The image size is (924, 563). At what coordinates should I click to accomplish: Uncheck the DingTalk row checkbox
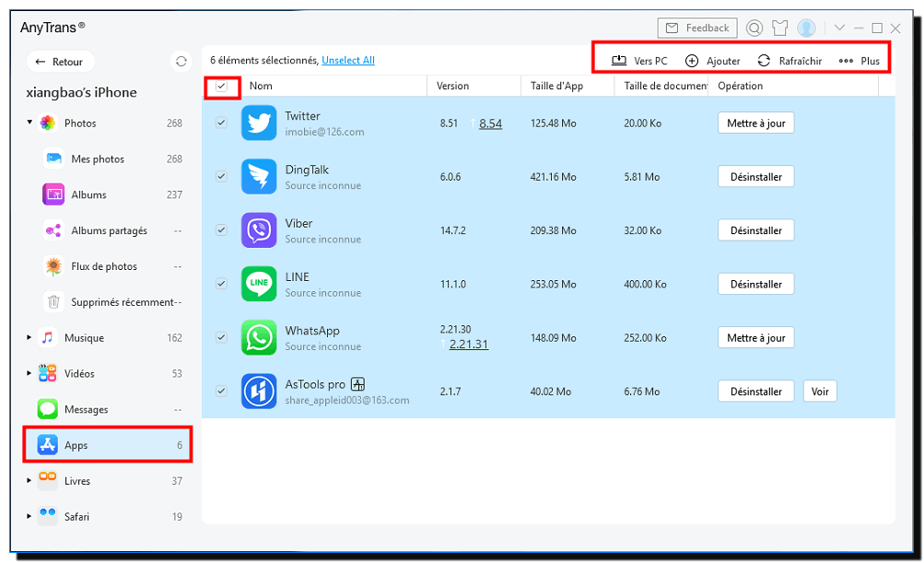221,177
